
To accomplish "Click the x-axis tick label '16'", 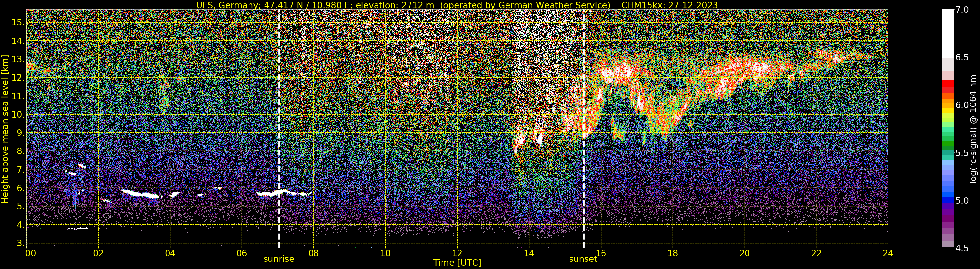I will click(601, 253).
